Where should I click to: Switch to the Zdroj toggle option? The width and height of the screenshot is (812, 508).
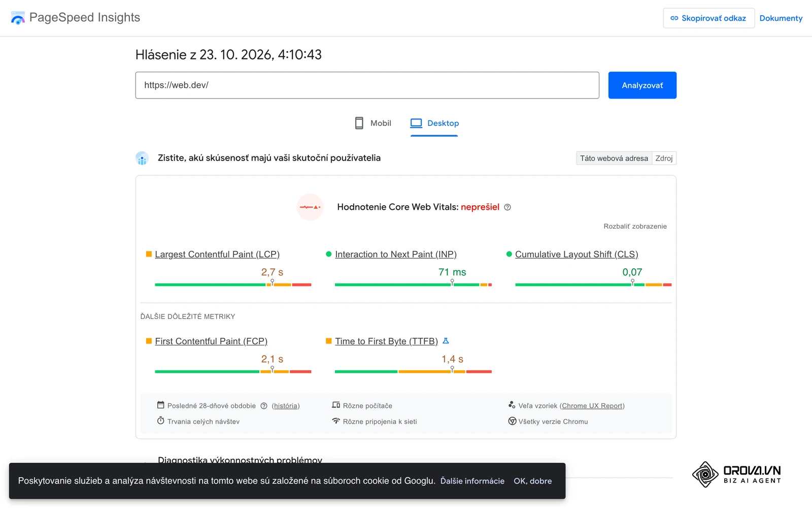664,158
